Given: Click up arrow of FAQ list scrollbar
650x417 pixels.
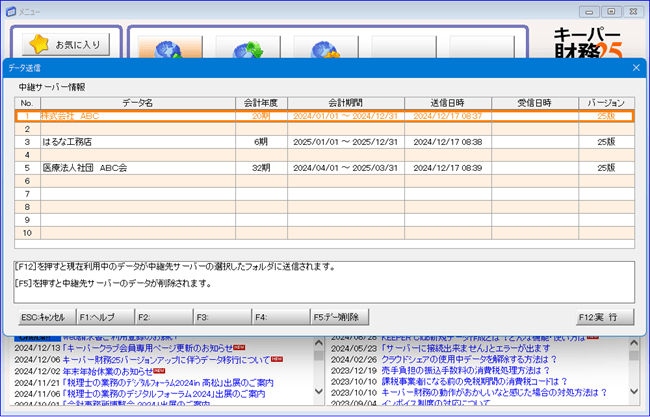Looking at the screenshot, I should [x=634, y=343].
